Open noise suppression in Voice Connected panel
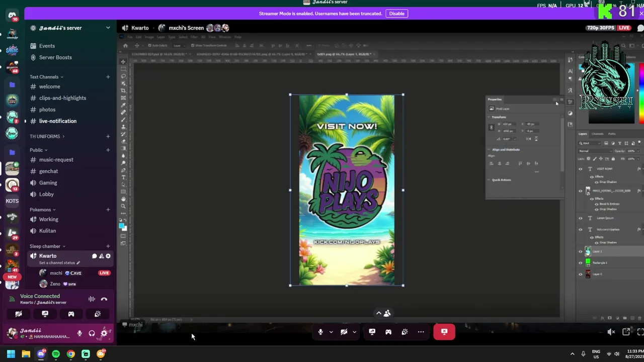 tap(92, 299)
